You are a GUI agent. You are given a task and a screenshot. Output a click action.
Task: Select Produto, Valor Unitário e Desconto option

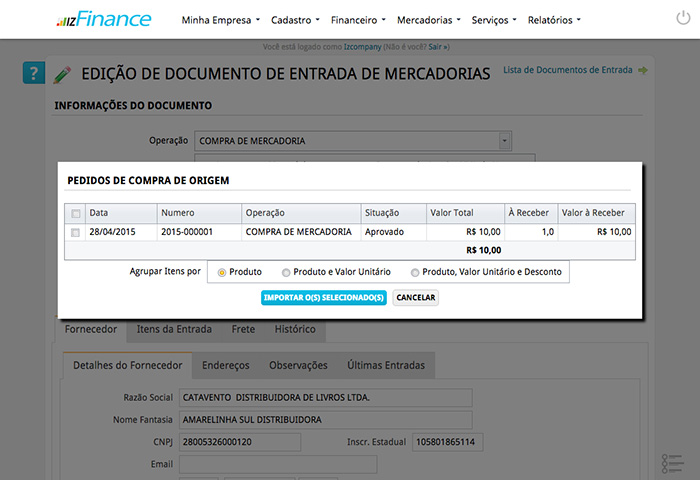click(415, 272)
